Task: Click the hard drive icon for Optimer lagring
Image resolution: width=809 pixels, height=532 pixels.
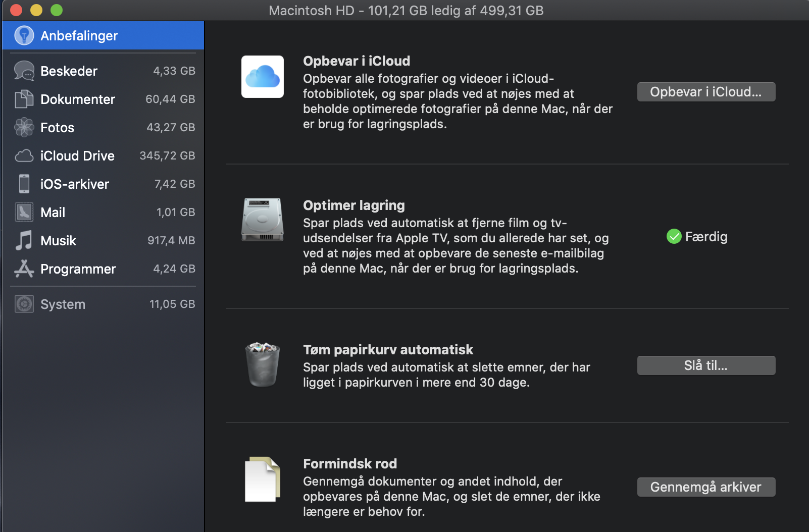Action: click(262, 220)
